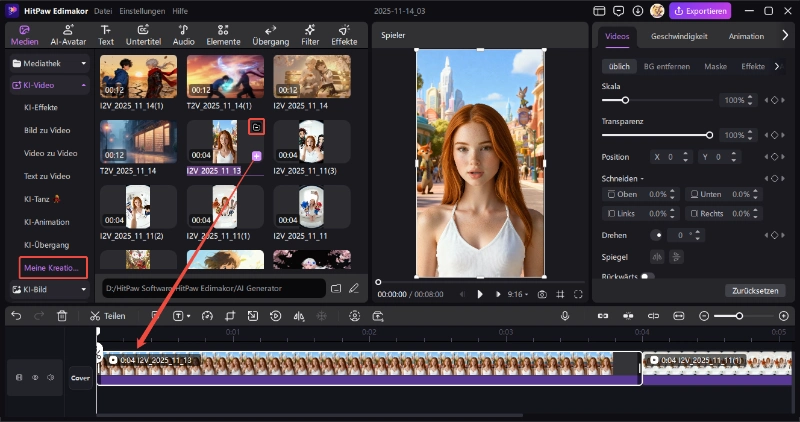Click the snapshot camera icon under player
Image resolution: width=800 pixels, height=422 pixels.
[542, 294]
